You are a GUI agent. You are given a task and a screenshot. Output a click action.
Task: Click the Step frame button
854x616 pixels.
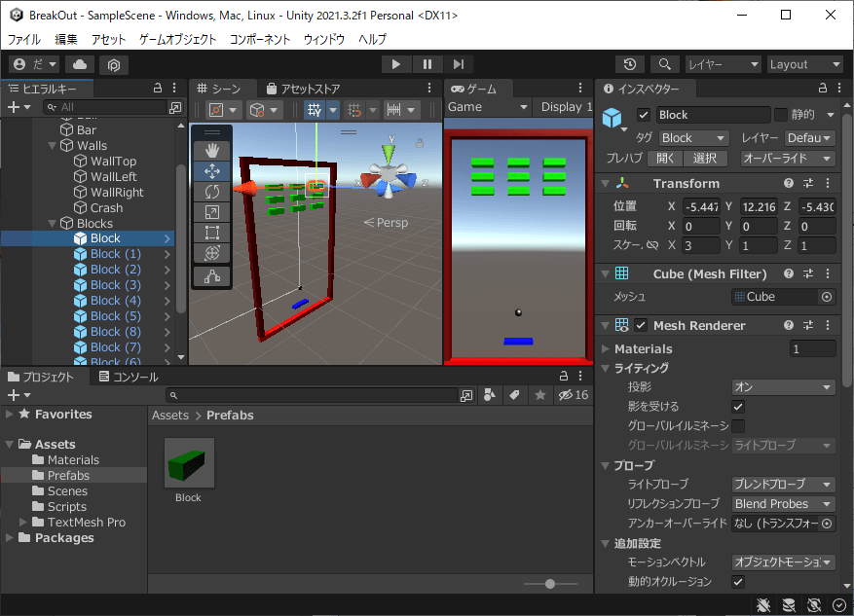pos(458,64)
